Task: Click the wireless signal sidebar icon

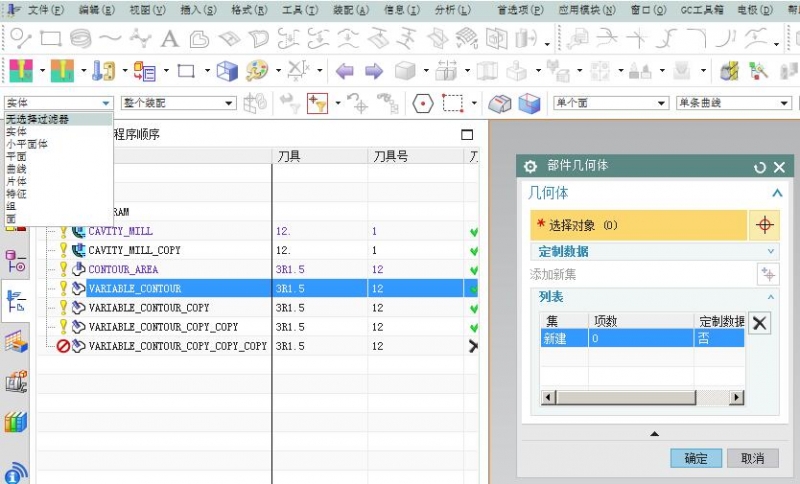Action: click(x=16, y=472)
